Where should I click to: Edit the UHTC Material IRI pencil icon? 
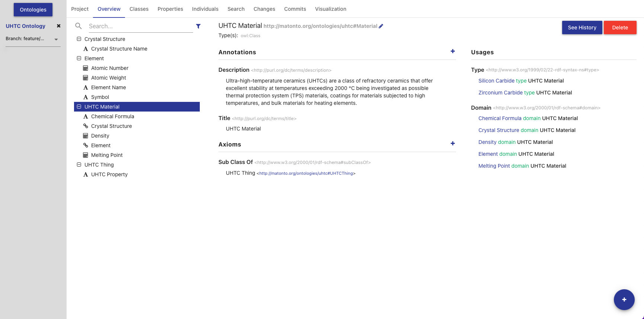[381, 26]
